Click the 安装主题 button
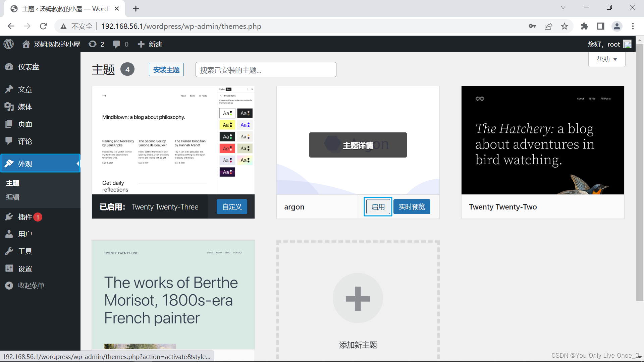Viewport: 644px width, 362px height. [x=166, y=70]
